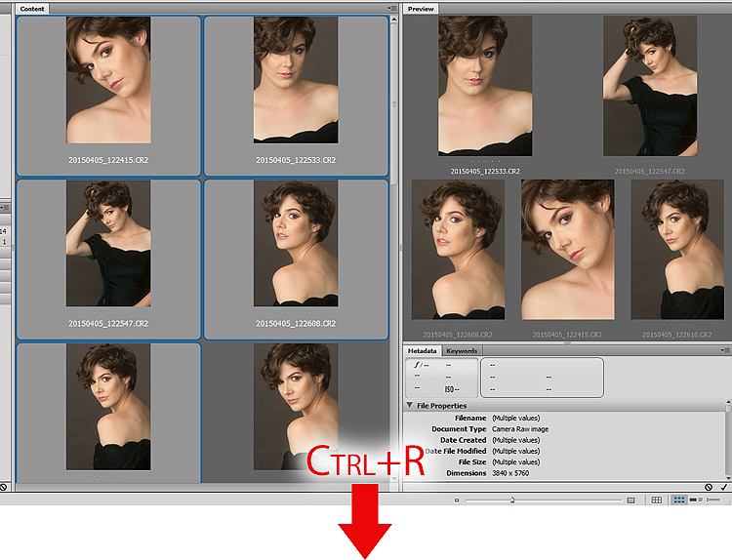732x560 pixels.
Task: Click the Content panel scrollbar up arrow
Action: (394, 19)
